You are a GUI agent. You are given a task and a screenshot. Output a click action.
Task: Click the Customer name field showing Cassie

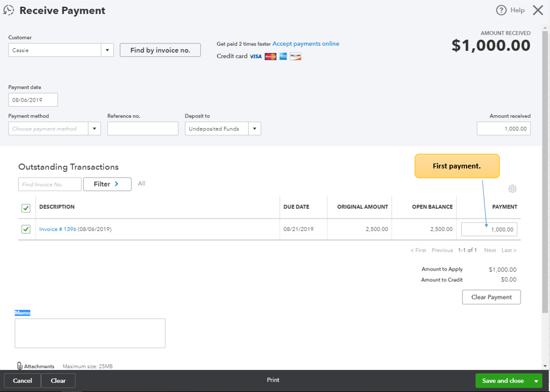click(x=55, y=50)
